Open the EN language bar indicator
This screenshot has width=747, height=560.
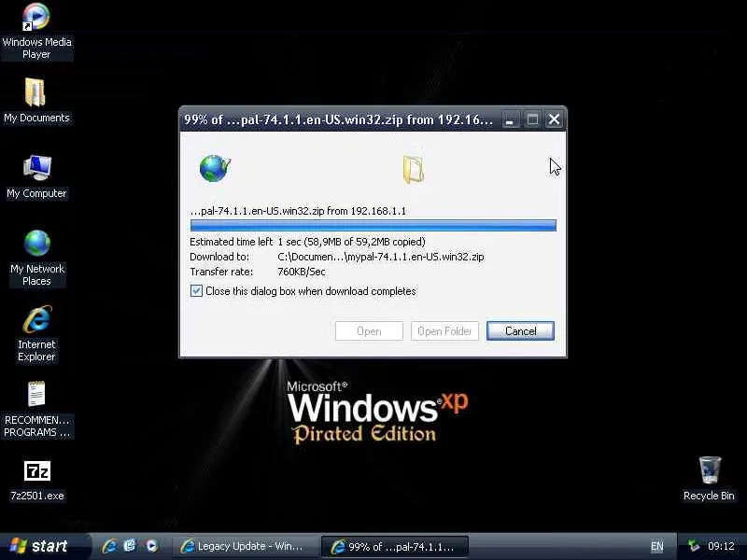[x=657, y=546]
